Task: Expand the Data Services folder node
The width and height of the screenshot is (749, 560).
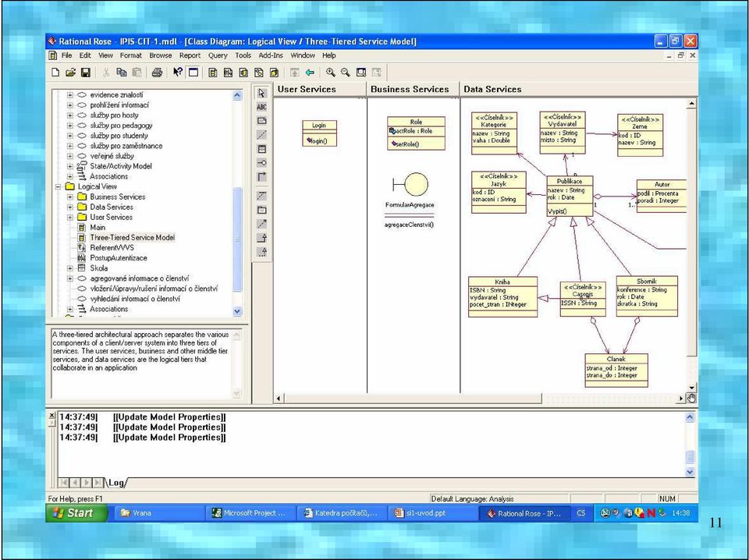Action: coord(70,207)
